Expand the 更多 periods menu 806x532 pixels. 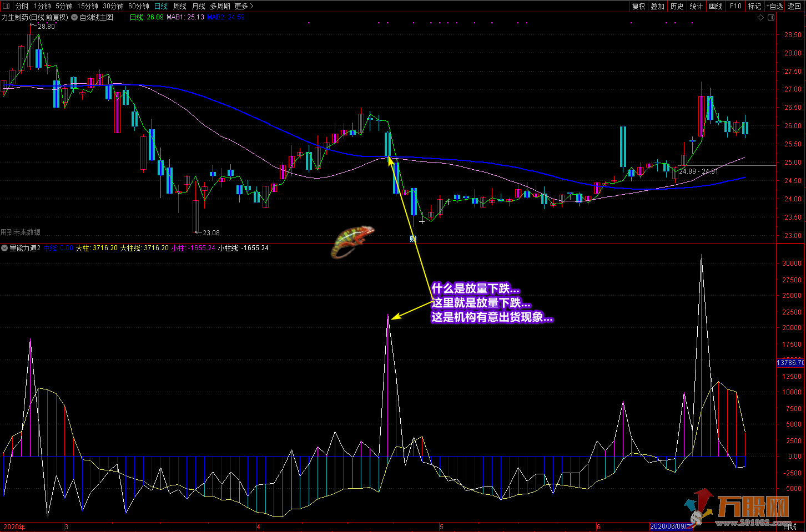click(x=244, y=6)
